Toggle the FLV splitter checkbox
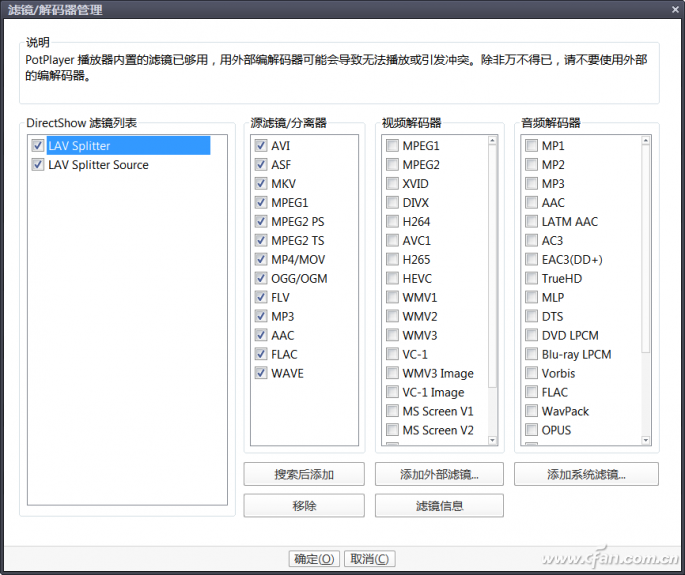 (261, 298)
